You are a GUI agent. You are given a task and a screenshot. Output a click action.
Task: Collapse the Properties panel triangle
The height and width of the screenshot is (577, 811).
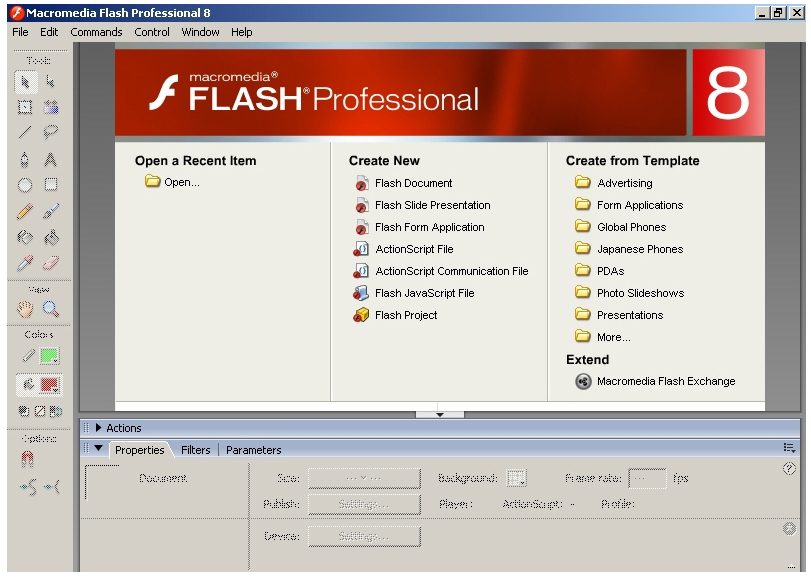click(98, 448)
